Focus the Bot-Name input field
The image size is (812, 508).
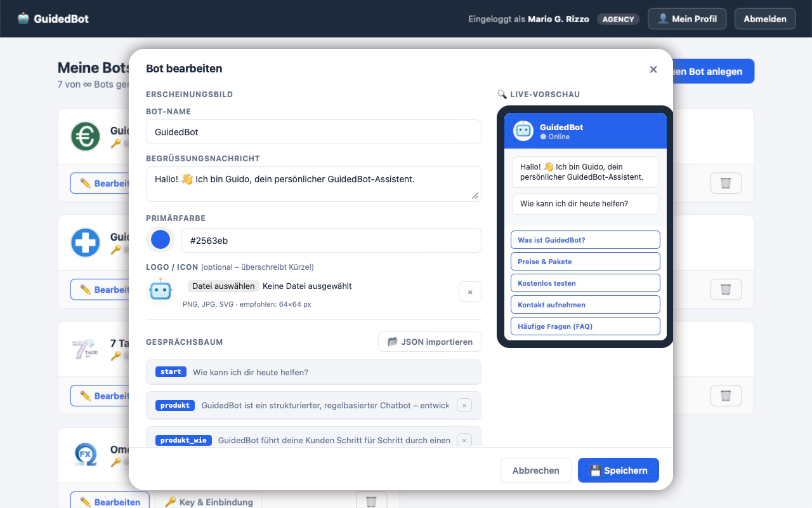(313, 132)
